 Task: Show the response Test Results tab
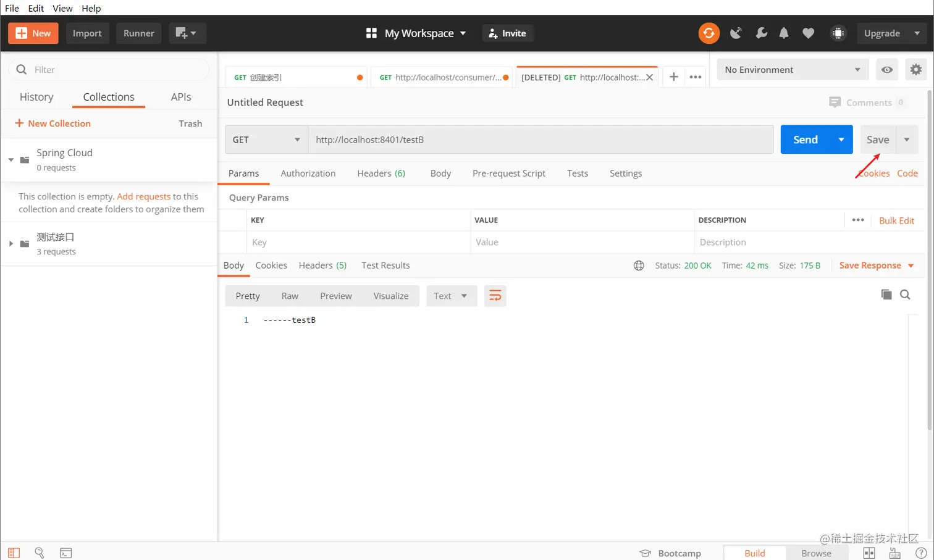tap(385, 265)
